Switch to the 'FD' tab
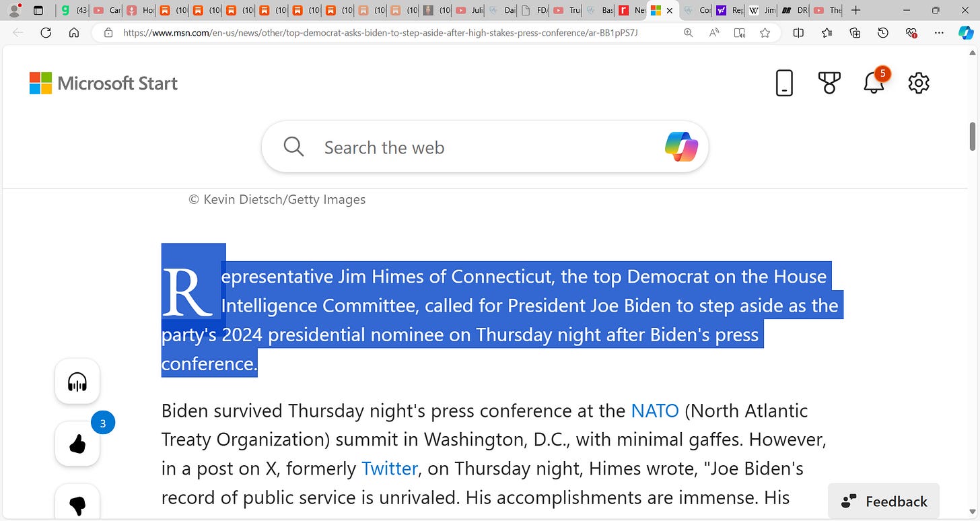This screenshot has width=980, height=521. pyautogui.click(x=535, y=10)
